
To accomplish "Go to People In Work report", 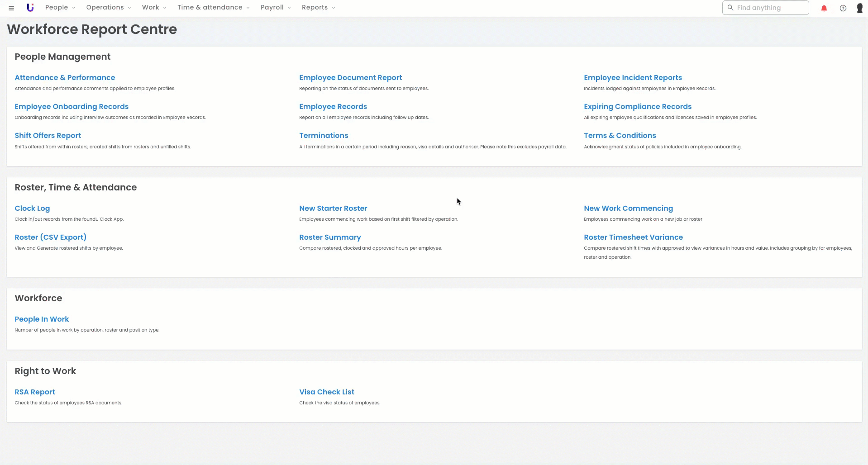I will tap(42, 319).
